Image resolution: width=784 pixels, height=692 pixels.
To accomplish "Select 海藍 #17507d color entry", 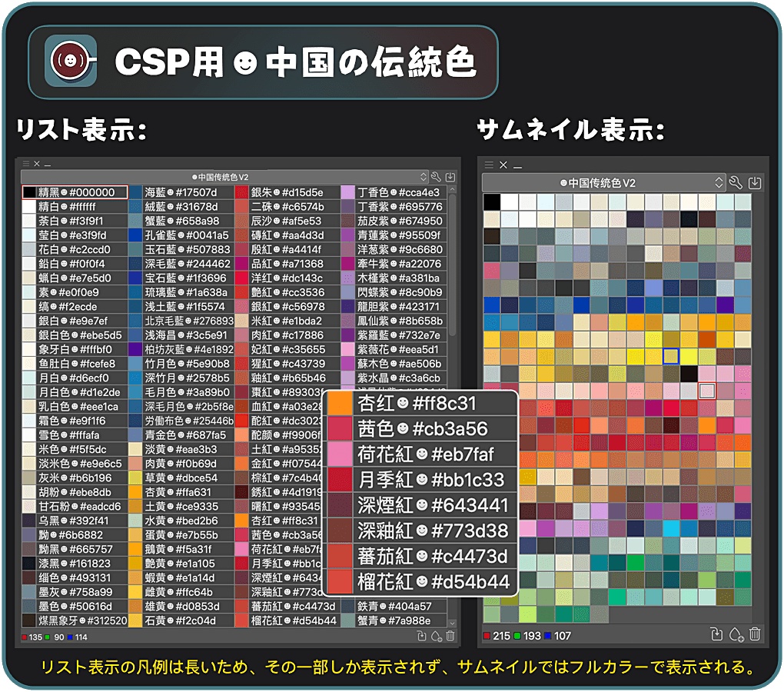I will pos(181,192).
